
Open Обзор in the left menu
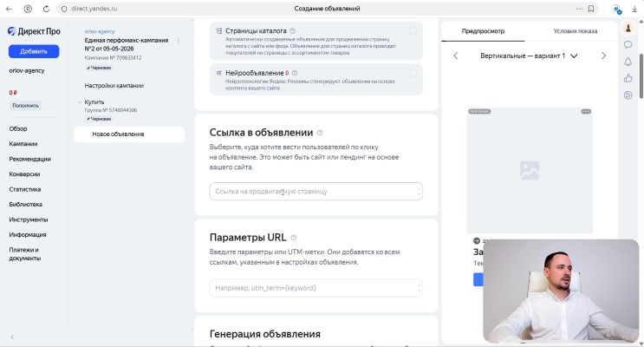tap(18, 128)
